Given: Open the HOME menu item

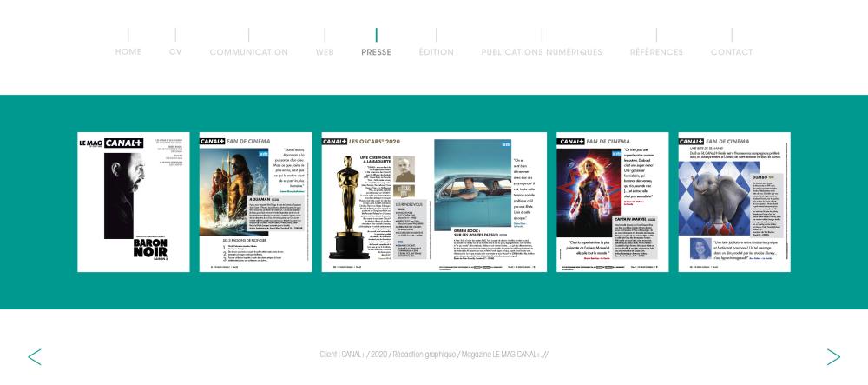Looking at the screenshot, I should [x=128, y=52].
